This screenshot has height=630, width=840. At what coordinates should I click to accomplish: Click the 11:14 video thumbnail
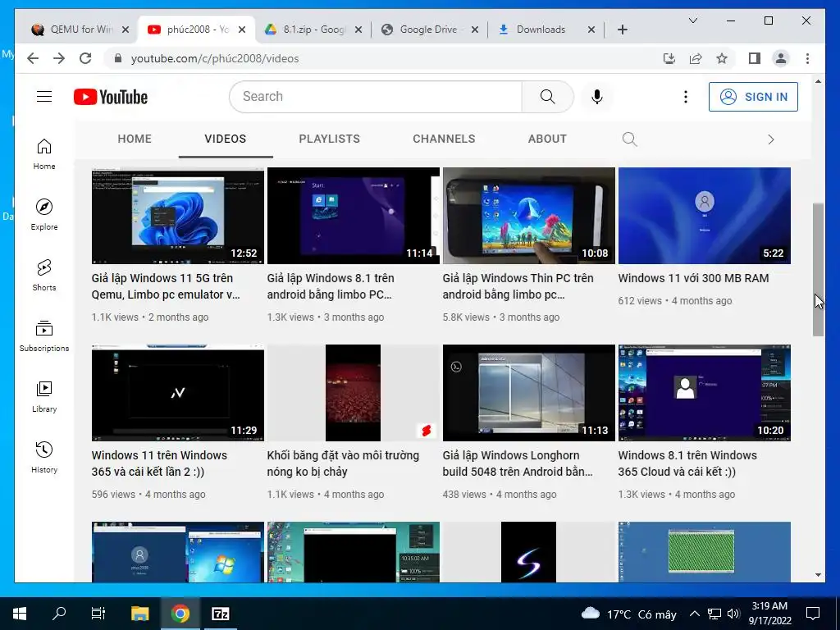pos(354,216)
